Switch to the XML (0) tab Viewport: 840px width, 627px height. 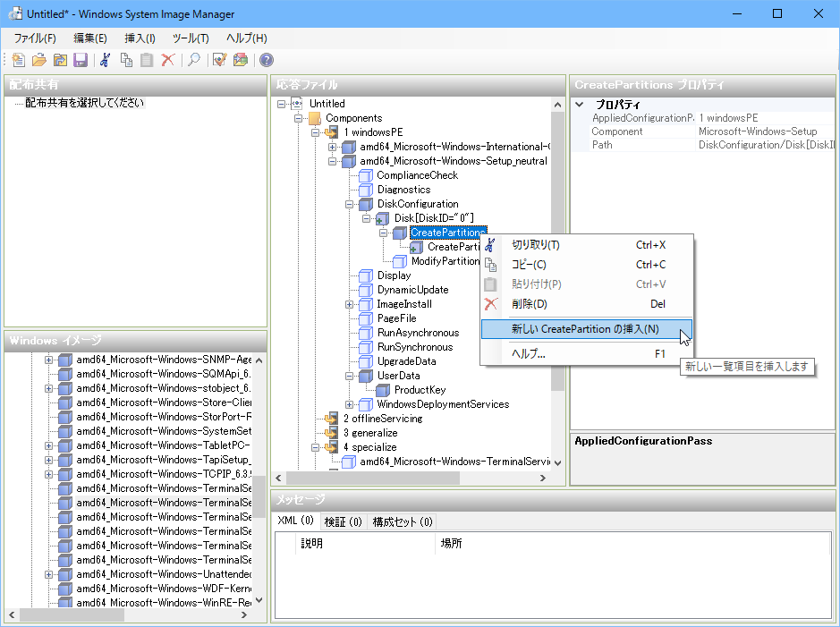296,521
